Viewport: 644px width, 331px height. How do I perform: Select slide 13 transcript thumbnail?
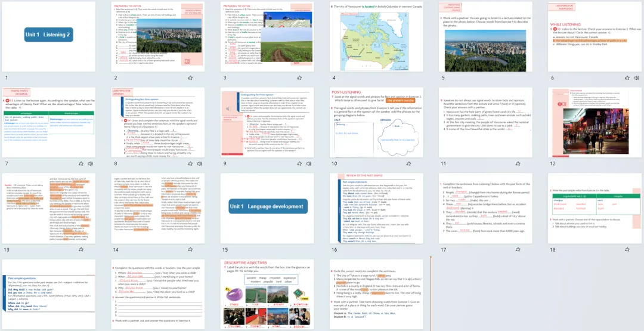tap(48, 208)
